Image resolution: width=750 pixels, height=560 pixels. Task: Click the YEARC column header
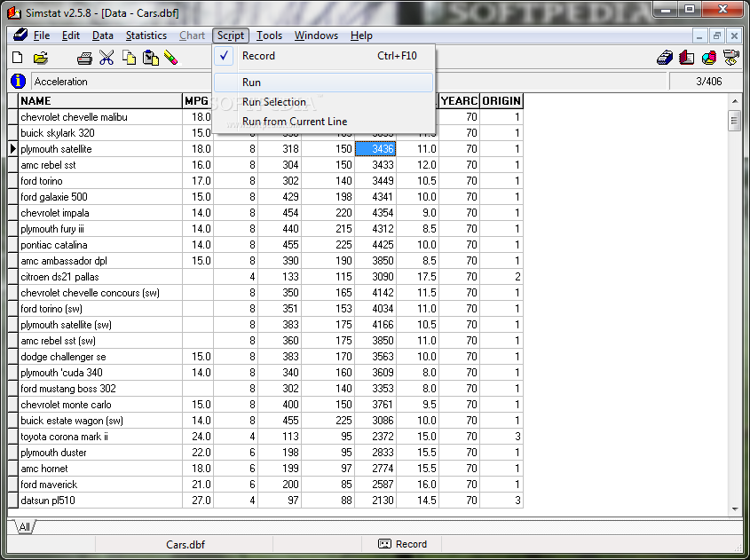459,101
